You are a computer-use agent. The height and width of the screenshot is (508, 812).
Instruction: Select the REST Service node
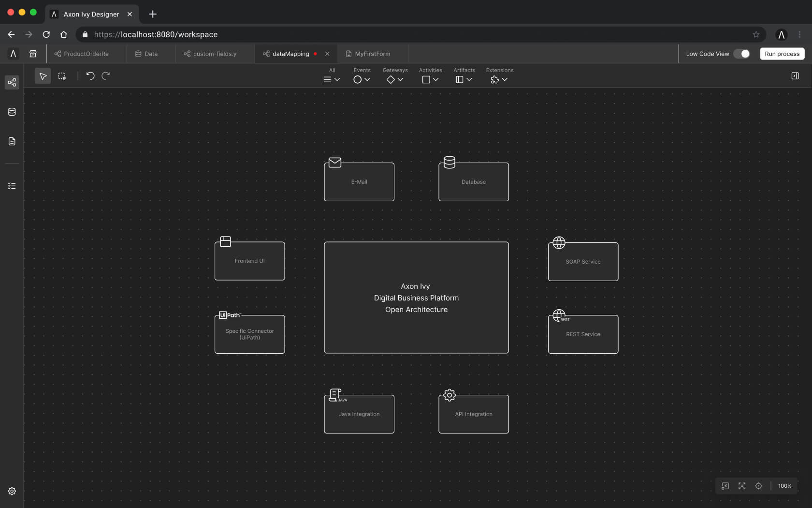(x=583, y=334)
